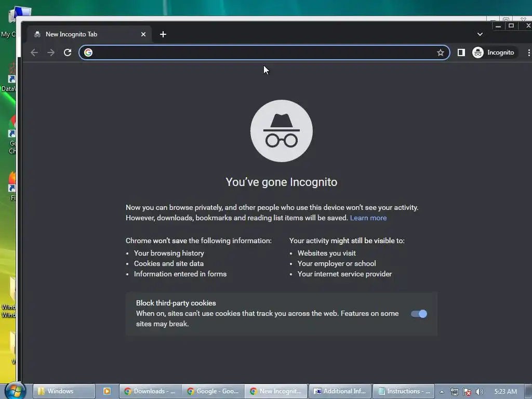Viewport: 532px width, 399px height.
Task: Minimize the Incognito Chrome window
Action: point(498,26)
